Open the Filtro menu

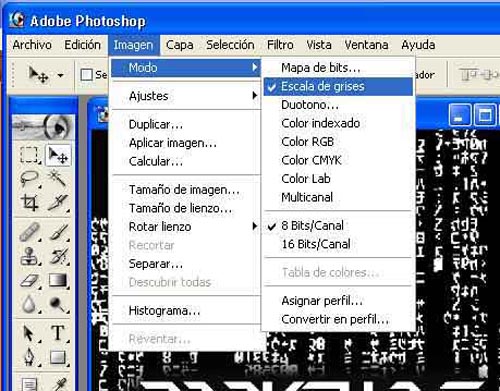tap(280, 45)
